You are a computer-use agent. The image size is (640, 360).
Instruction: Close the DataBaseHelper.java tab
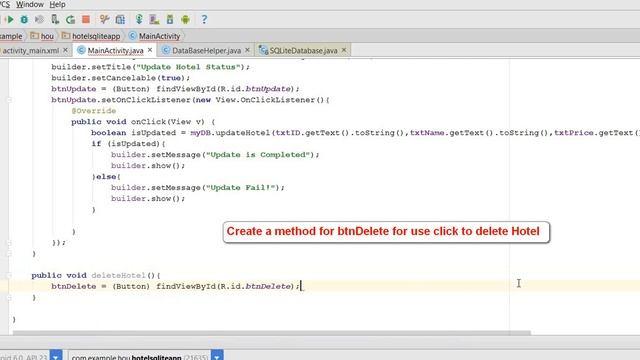247,50
